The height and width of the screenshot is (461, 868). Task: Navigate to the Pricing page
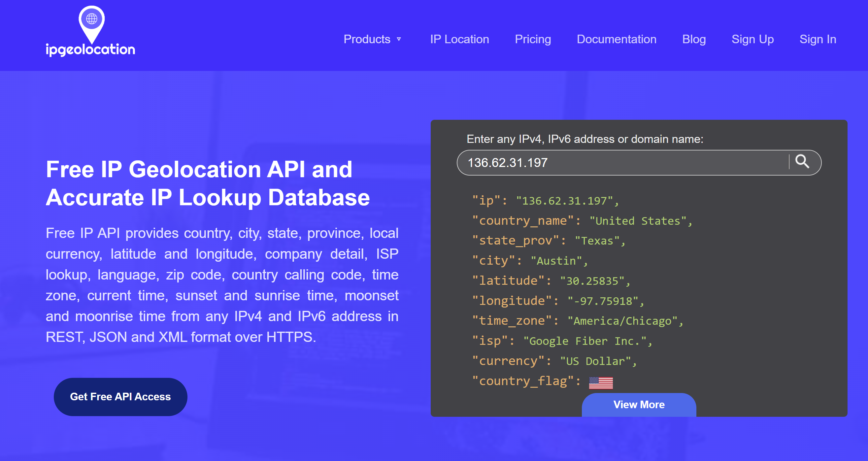[533, 39]
